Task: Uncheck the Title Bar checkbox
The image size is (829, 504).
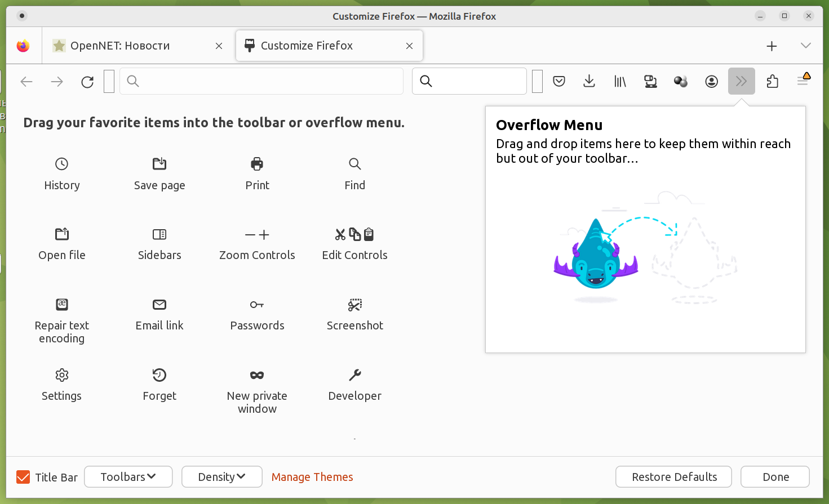Action: 23,478
